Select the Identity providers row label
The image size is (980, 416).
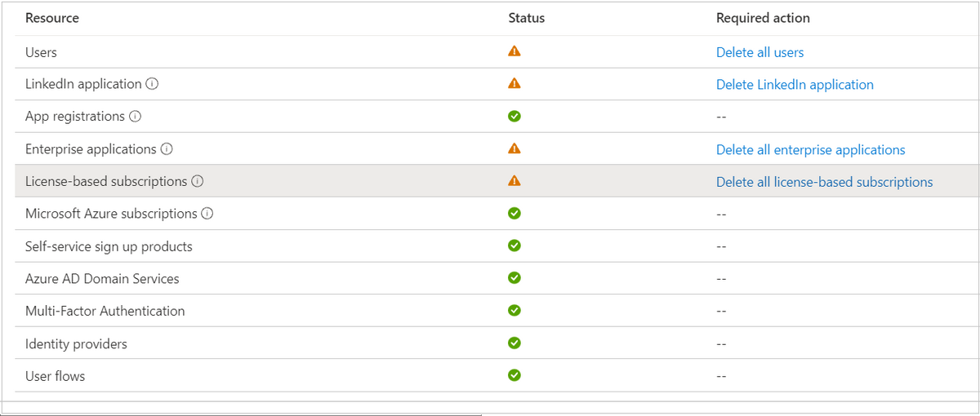pos(76,343)
